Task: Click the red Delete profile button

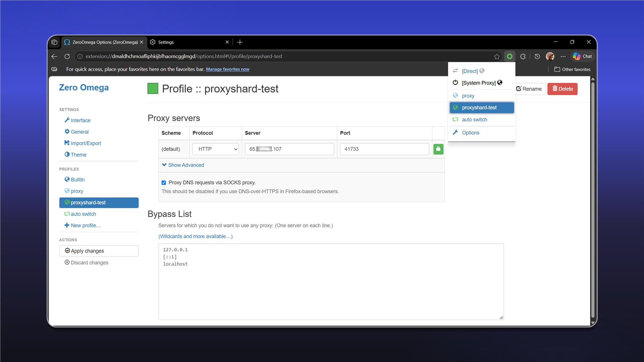Action: (562, 89)
